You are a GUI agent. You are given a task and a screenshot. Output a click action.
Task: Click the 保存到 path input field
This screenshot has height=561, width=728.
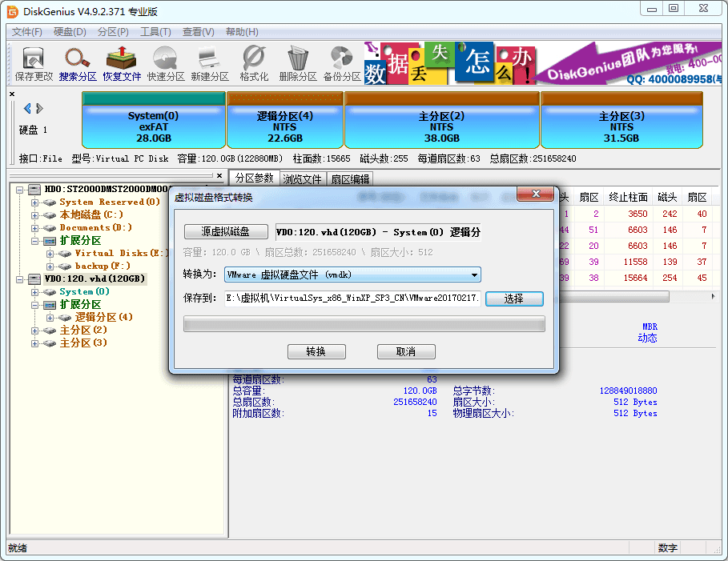(353, 298)
